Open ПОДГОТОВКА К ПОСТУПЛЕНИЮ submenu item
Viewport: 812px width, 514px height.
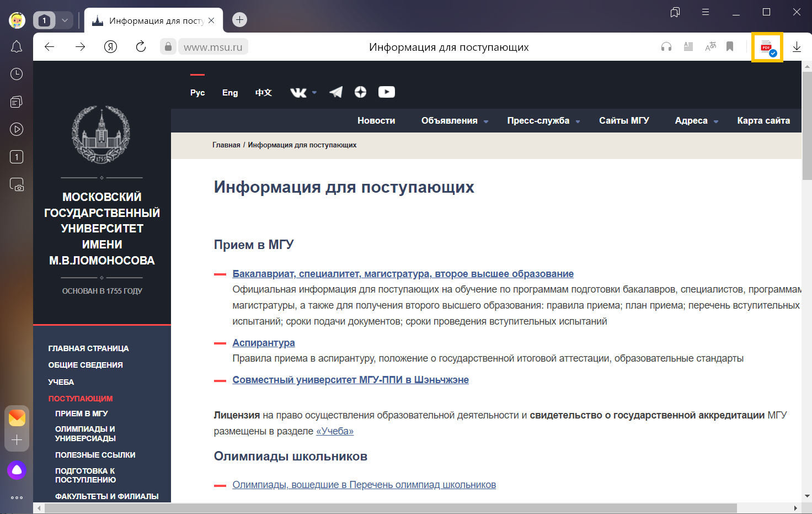[x=86, y=475]
